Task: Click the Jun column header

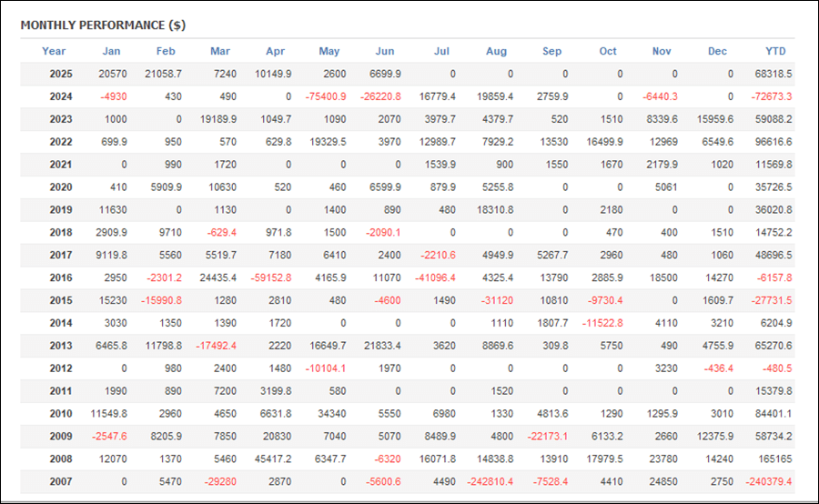Action: click(x=385, y=51)
